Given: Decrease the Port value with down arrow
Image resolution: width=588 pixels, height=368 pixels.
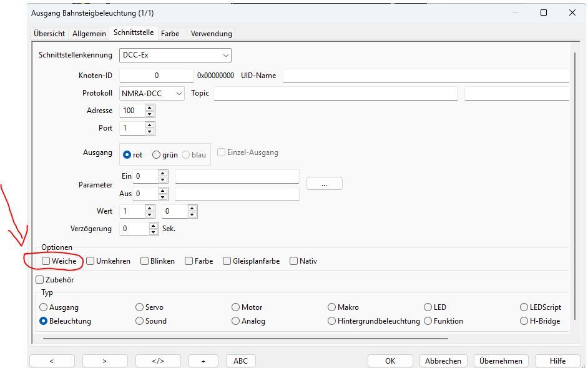Looking at the screenshot, I should coord(149,131).
